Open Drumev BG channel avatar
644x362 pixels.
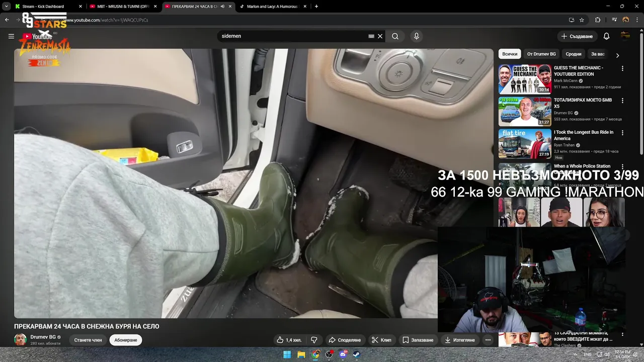20,340
